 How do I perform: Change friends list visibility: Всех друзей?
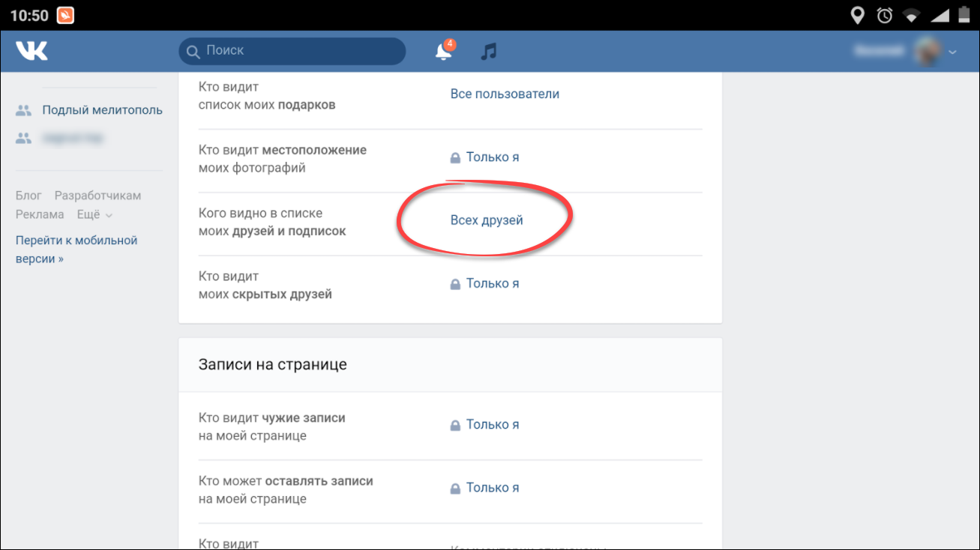click(x=487, y=220)
